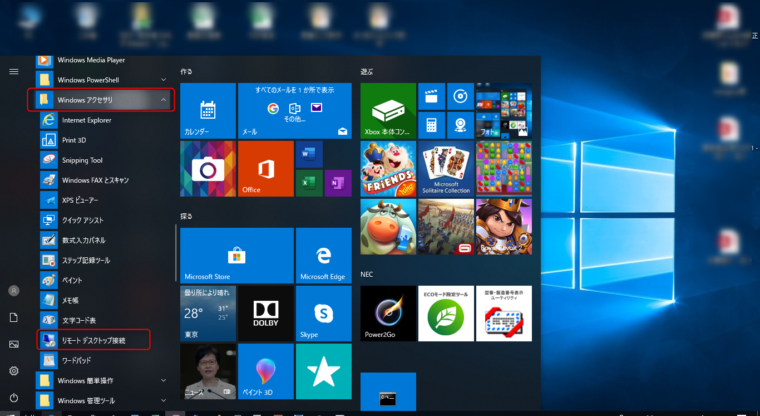
Task: Open the OneNote tile
Action: (338, 183)
